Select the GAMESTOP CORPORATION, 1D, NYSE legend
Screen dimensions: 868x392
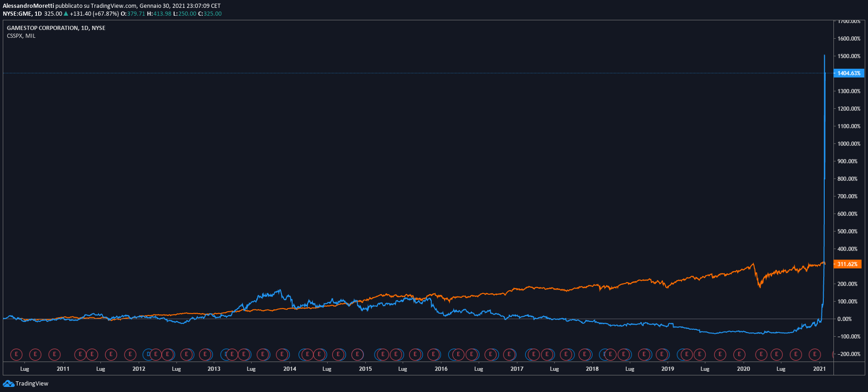56,28
